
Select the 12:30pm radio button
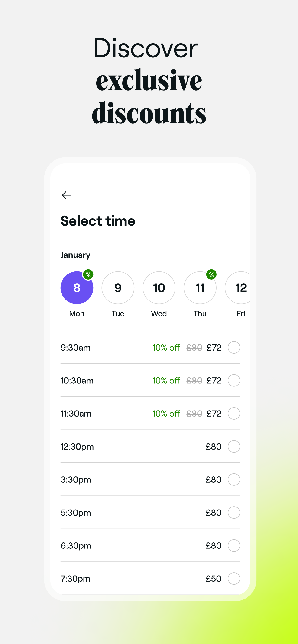tap(234, 446)
